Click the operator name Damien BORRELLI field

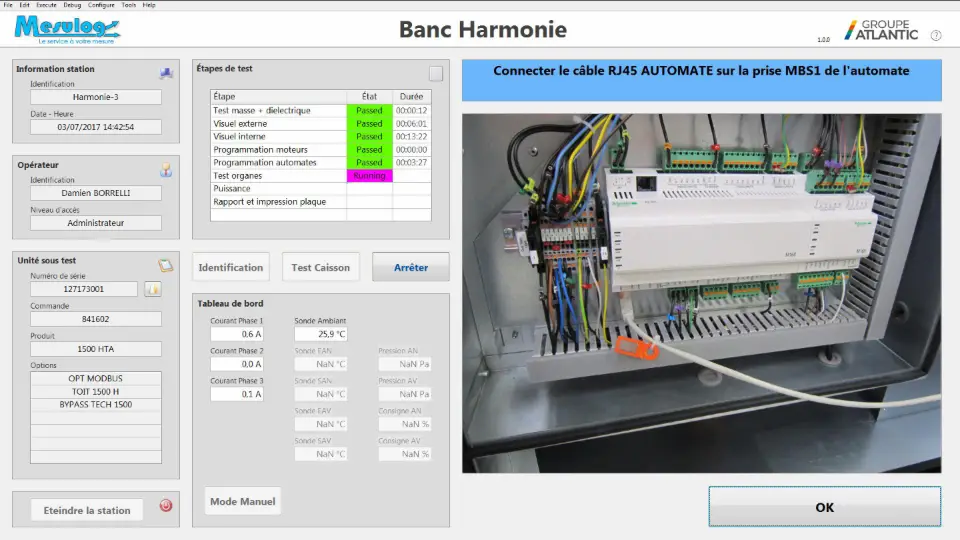click(x=96, y=193)
